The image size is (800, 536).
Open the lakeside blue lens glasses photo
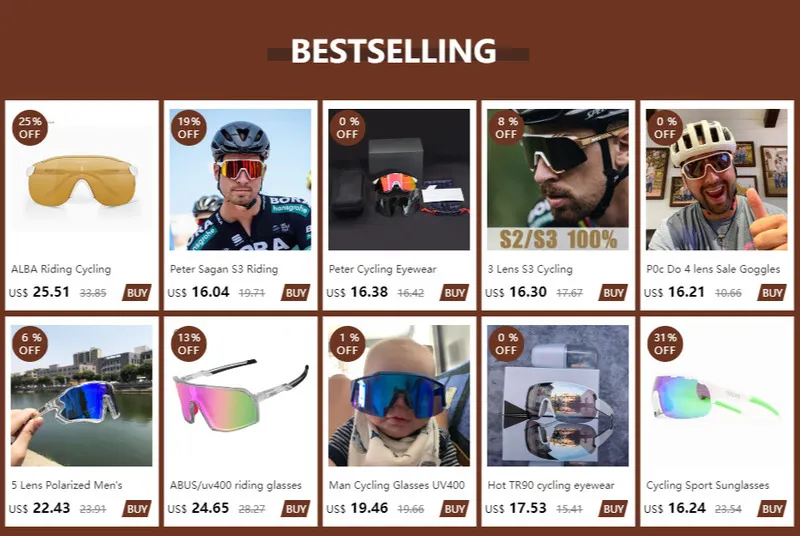82,396
